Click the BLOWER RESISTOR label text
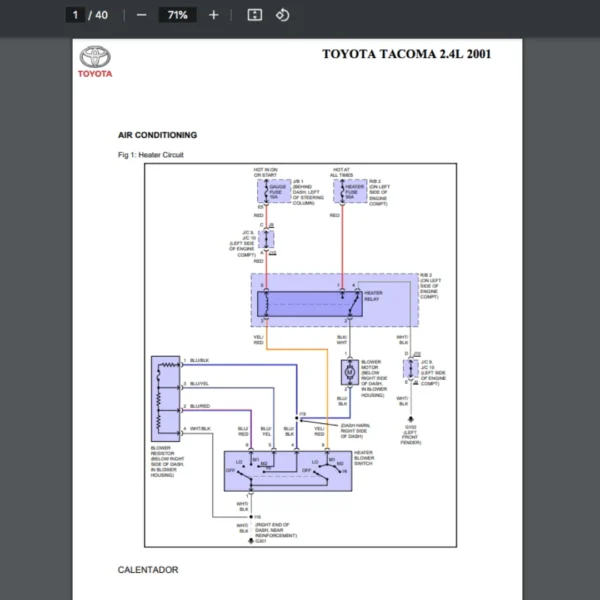This screenshot has width=600, height=600. (x=167, y=461)
